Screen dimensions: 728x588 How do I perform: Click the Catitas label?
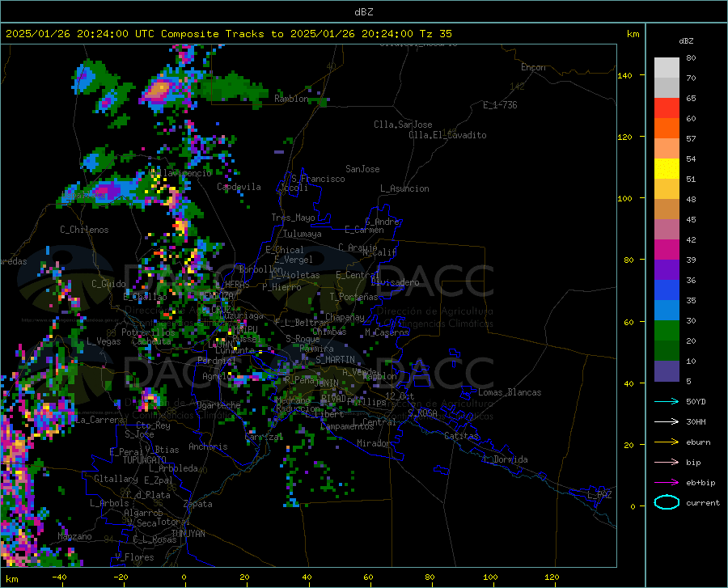click(461, 436)
